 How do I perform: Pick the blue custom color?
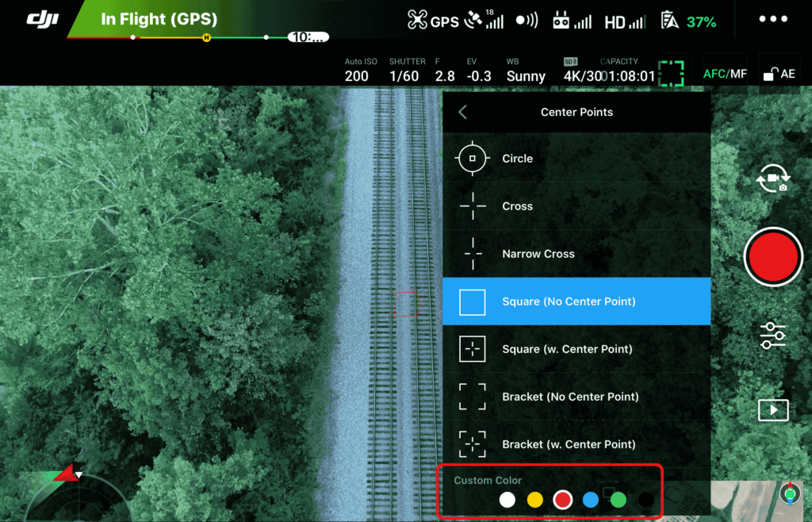pyautogui.click(x=590, y=500)
